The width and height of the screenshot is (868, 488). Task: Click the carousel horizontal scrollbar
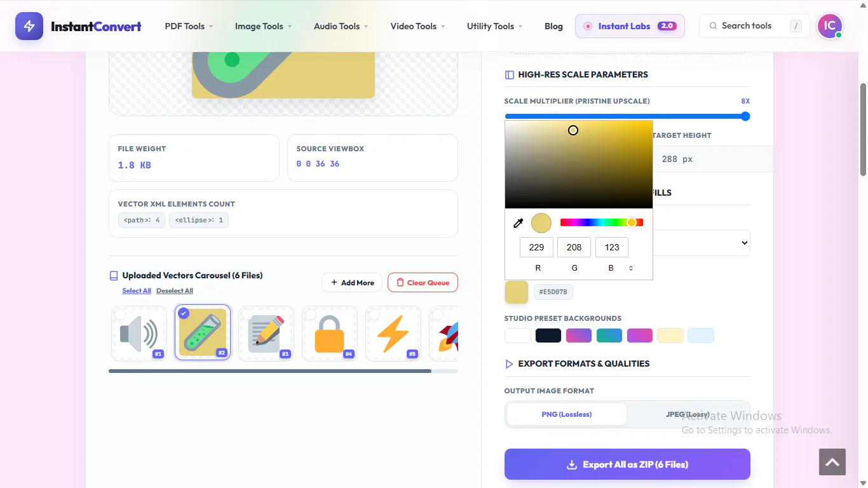coord(270,370)
